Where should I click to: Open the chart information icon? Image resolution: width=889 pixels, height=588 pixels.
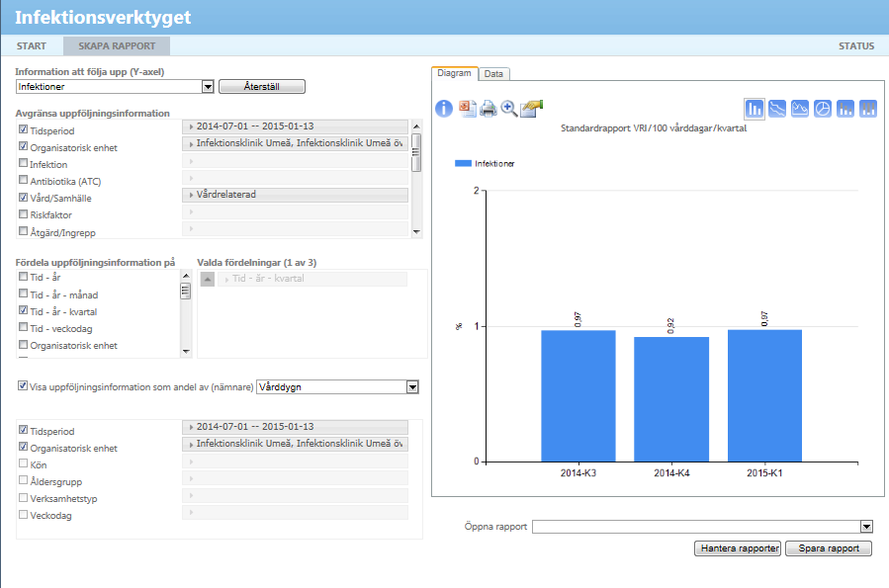444,108
